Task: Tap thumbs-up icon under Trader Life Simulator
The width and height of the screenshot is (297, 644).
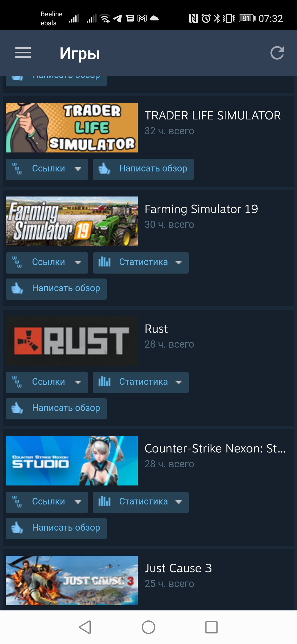Action: 104,169
